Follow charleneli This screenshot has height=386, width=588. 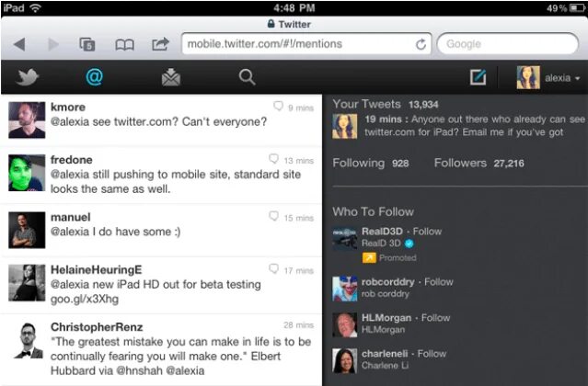click(x=432, y=354)
